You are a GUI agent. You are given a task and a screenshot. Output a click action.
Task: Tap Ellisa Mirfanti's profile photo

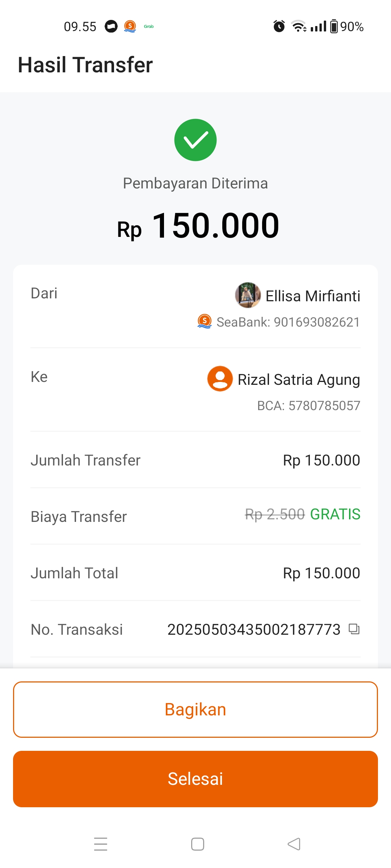[248, 295]
